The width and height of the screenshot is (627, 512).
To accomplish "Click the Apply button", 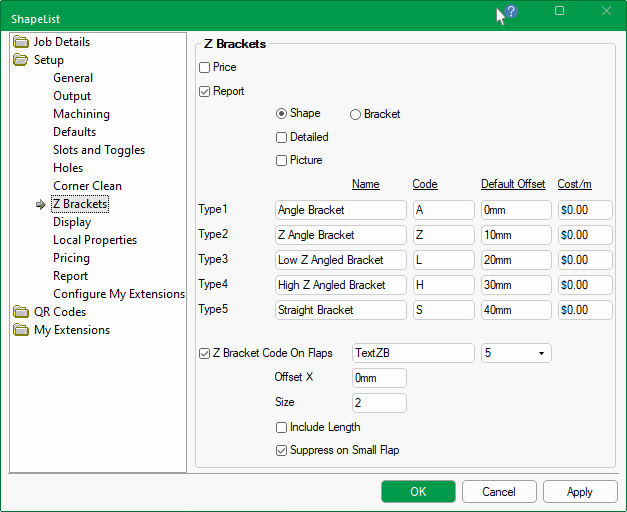I will pos(579,492).
